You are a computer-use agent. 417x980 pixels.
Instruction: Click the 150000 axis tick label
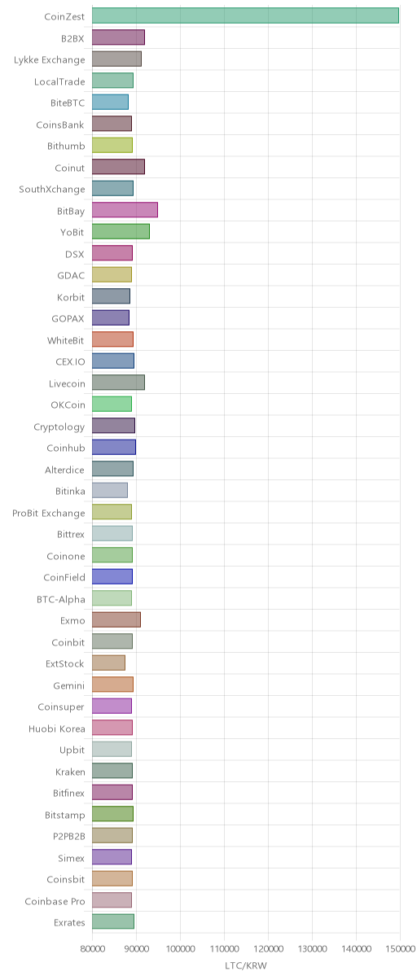pyautogui.click(x=399, y=948)
